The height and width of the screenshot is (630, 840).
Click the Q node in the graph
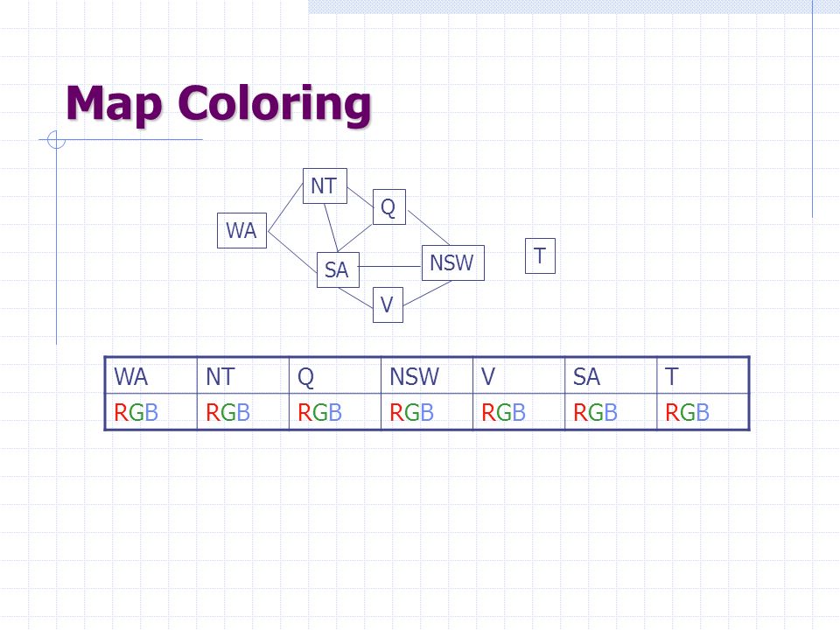point(388,206)
